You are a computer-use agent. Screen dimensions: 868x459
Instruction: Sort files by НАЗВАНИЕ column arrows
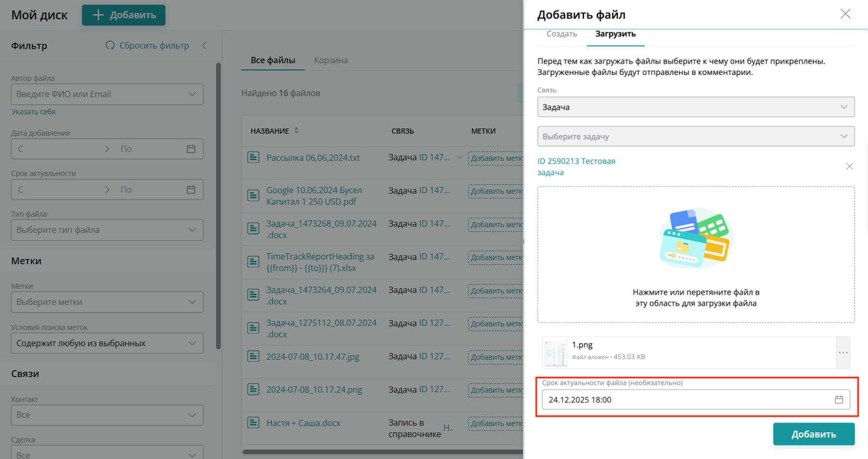pos(296,131)
